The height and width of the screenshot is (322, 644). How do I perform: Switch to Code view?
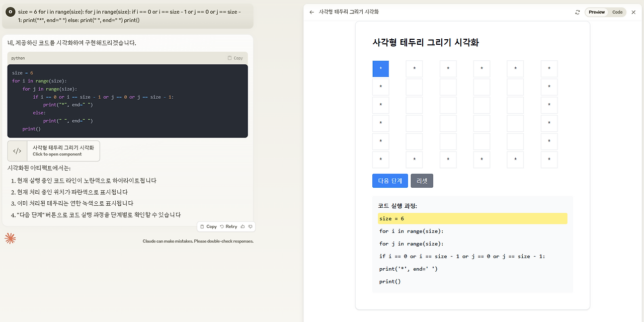[617, 12]
